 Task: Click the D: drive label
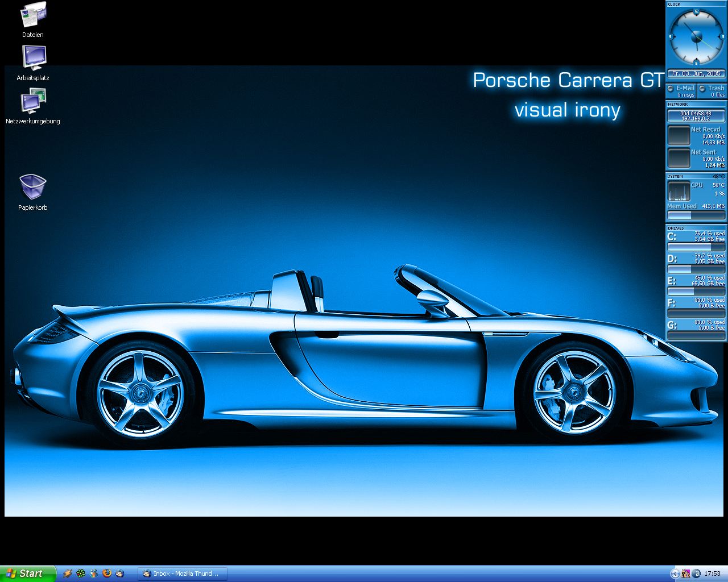[672, 259]
